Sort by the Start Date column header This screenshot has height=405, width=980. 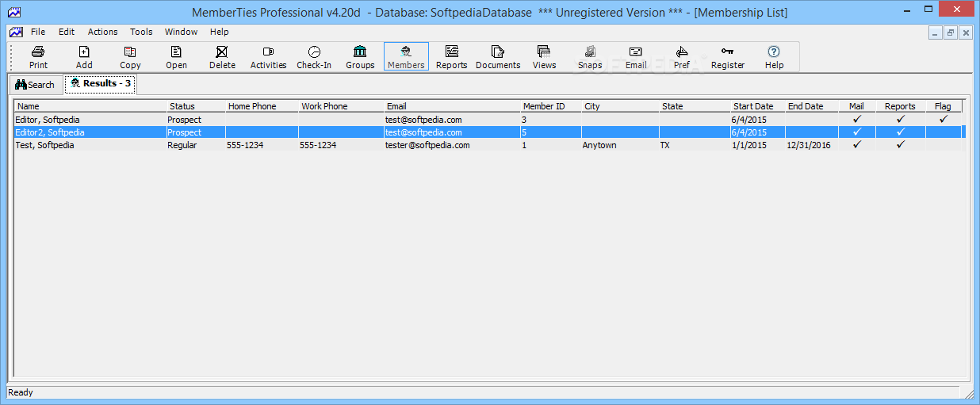point(757,106)
